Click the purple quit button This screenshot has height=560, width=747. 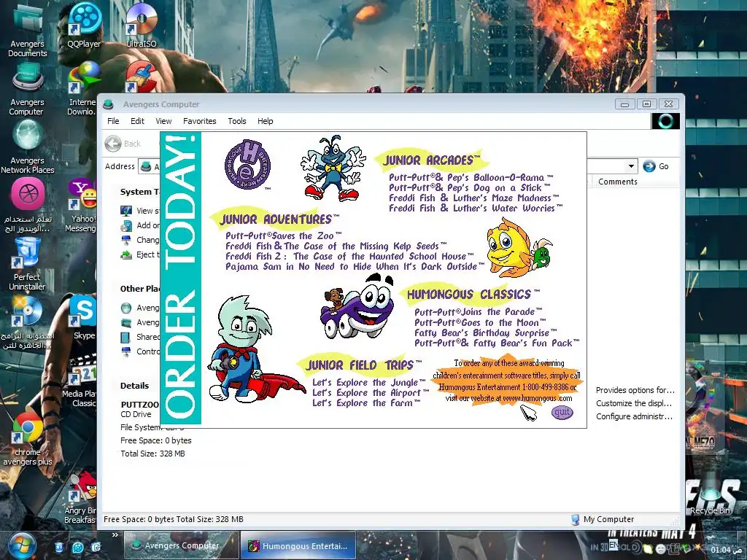(562, 413)
